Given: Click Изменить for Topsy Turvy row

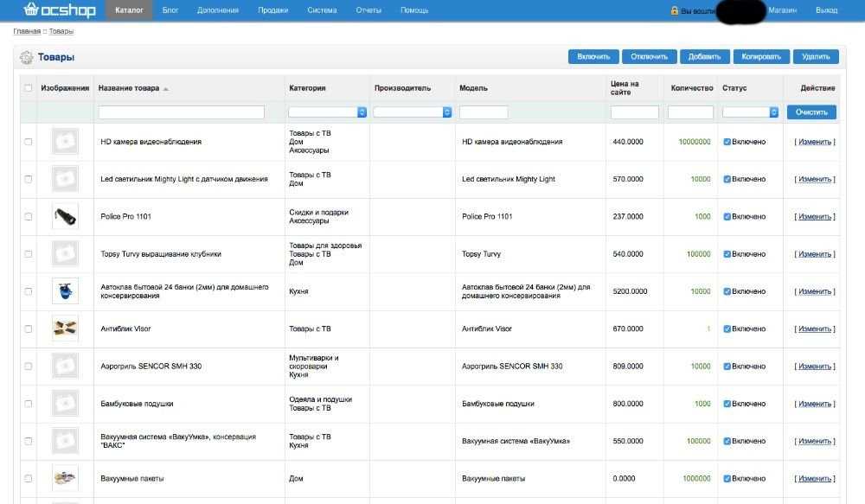Looking at the screenshot, I should [x=815, y=254].
